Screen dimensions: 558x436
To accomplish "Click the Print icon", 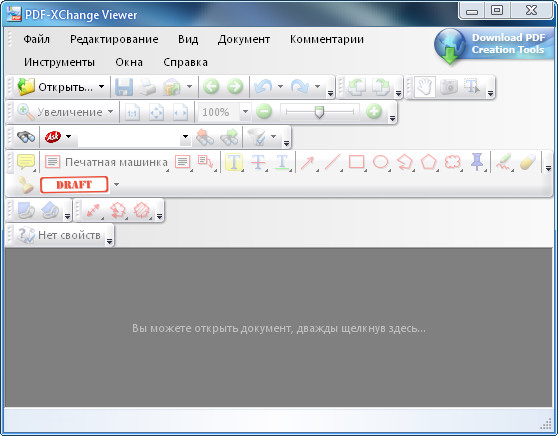I will click(x=147, y=87).
